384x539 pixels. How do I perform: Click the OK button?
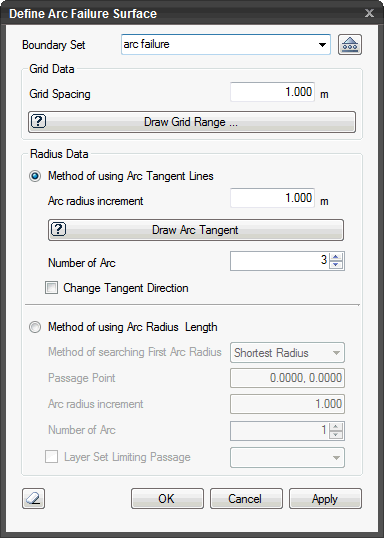pyautogui.click(x=167, y=498)
